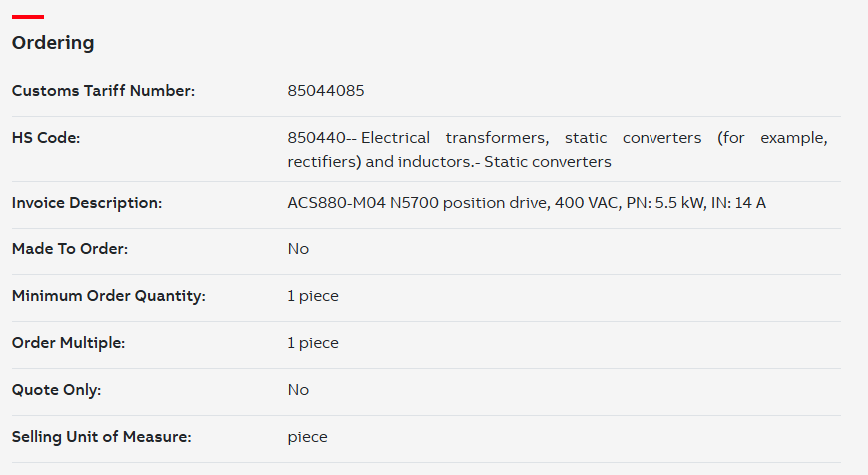Click the Minimum Order Quantity '1 piece' value

pos(313,296)
